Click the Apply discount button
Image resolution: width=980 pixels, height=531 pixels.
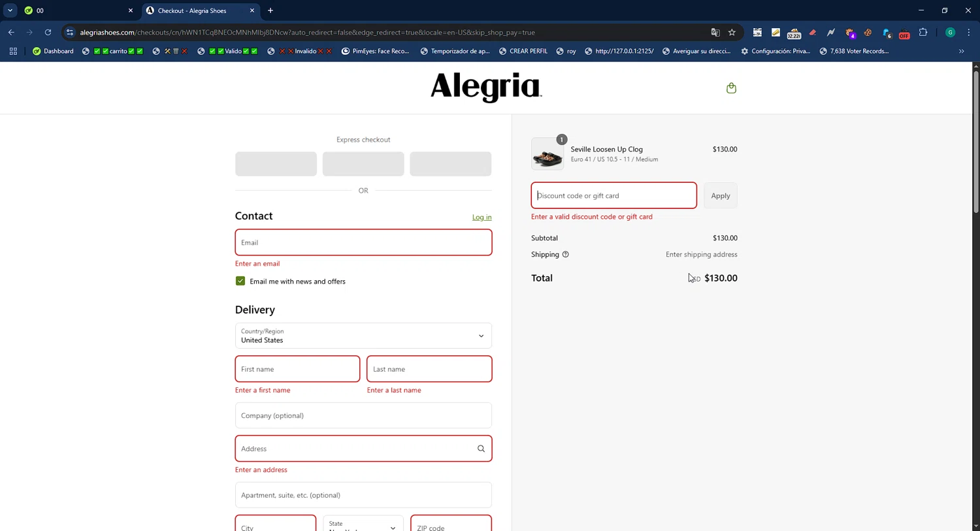pos(721,195)
